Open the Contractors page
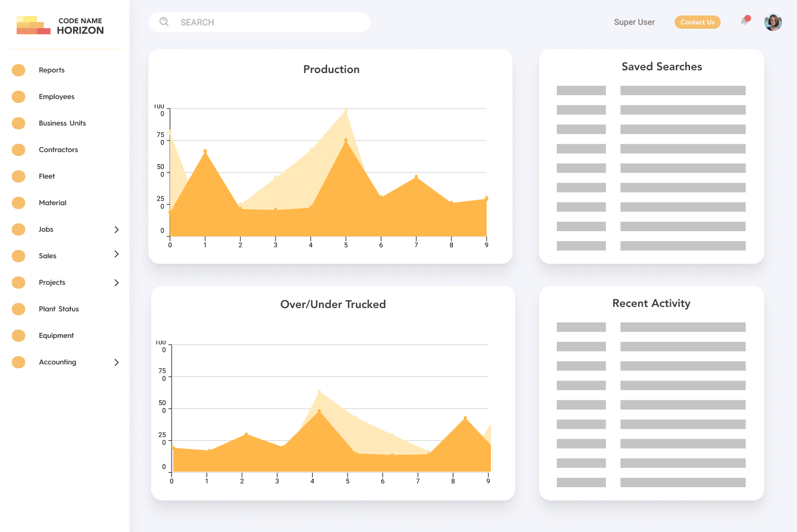Viewport: 797px width, 532px height. pyautogui.click(x=58, y=150)
